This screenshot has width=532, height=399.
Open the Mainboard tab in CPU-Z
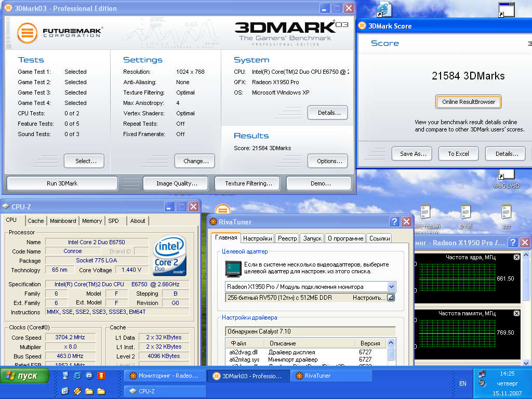click(x=63, y=221)
